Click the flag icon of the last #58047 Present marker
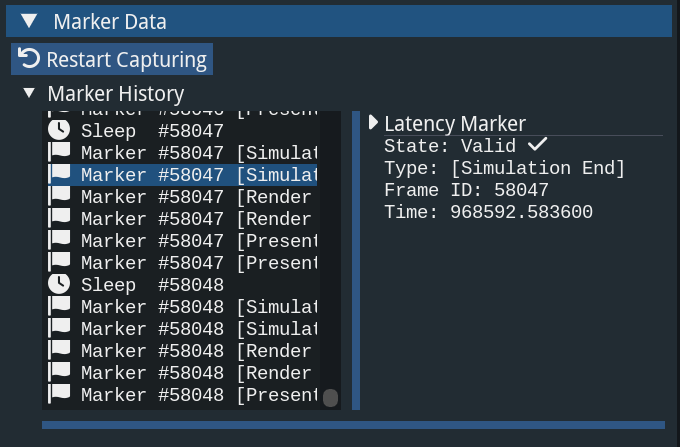Screen dimensions: 680x447 60,263
